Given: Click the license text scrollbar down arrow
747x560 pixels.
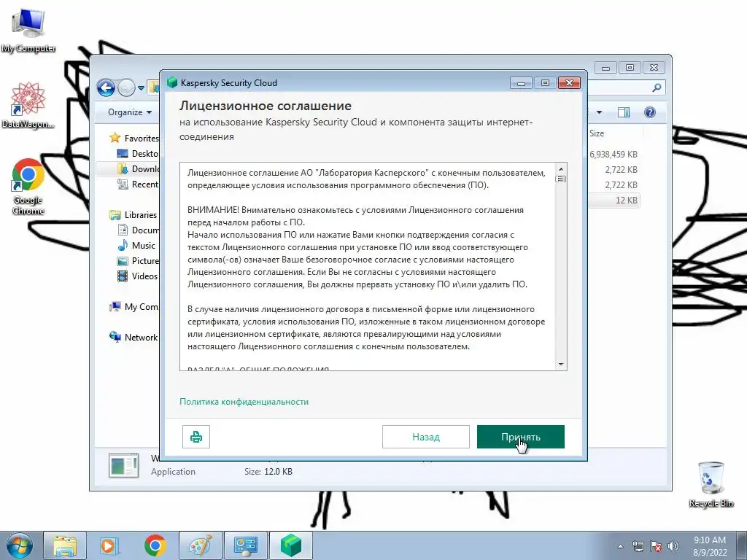Looking at the screenshot, I should 561,365.
